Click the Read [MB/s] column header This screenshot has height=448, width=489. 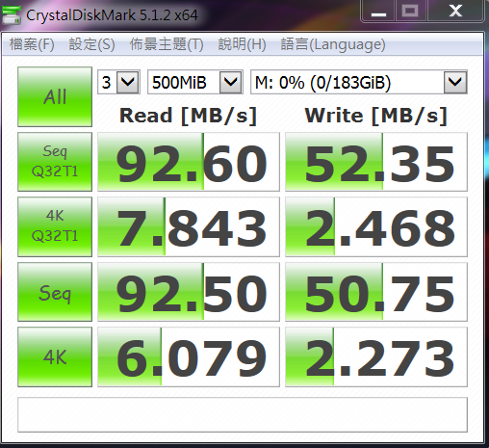pos(188,116)
